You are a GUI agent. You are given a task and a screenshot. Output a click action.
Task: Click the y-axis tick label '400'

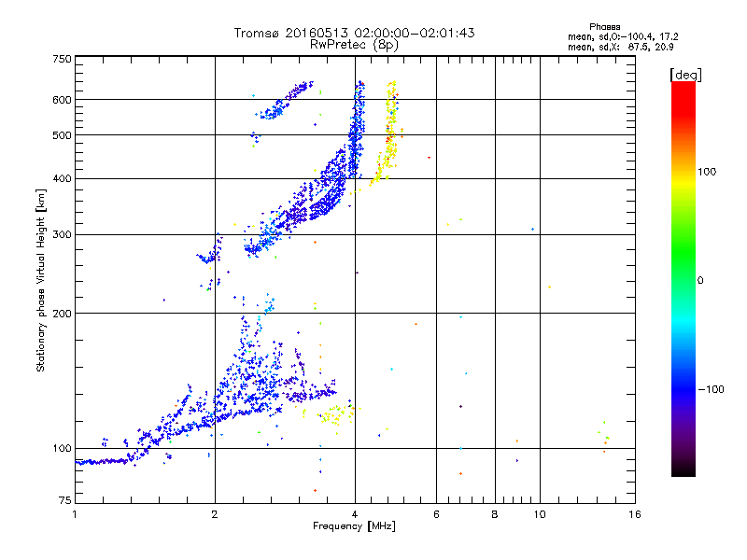coord(62,178)
